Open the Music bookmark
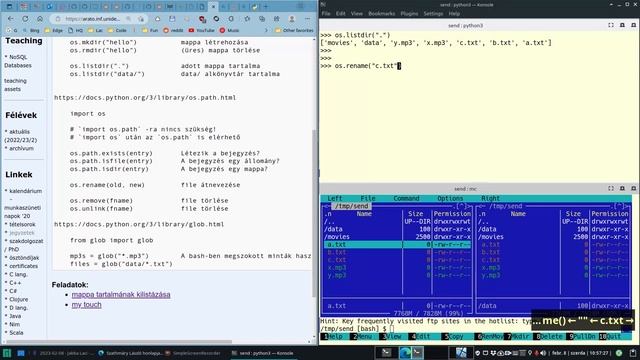The width and height of the screenshot is (640, 360). [229, 30]
